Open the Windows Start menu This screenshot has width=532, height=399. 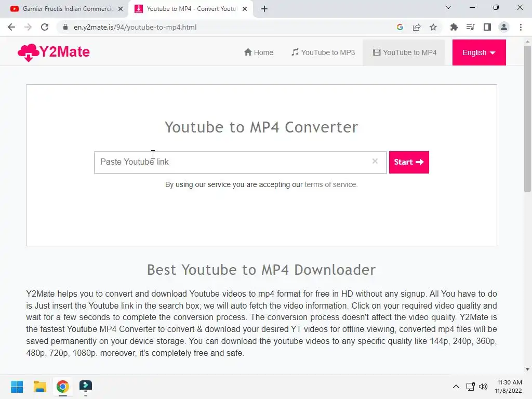[x=17, y=387]
